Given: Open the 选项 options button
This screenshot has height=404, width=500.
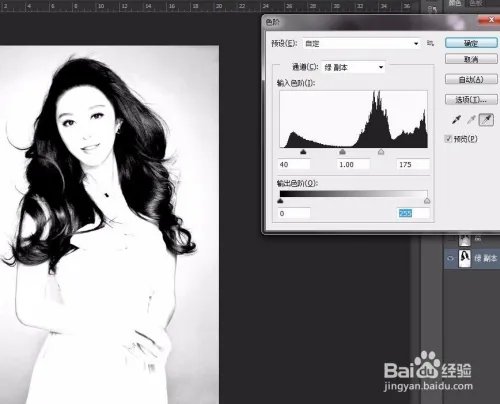Looking at the screenshot, I should [471, 99].
